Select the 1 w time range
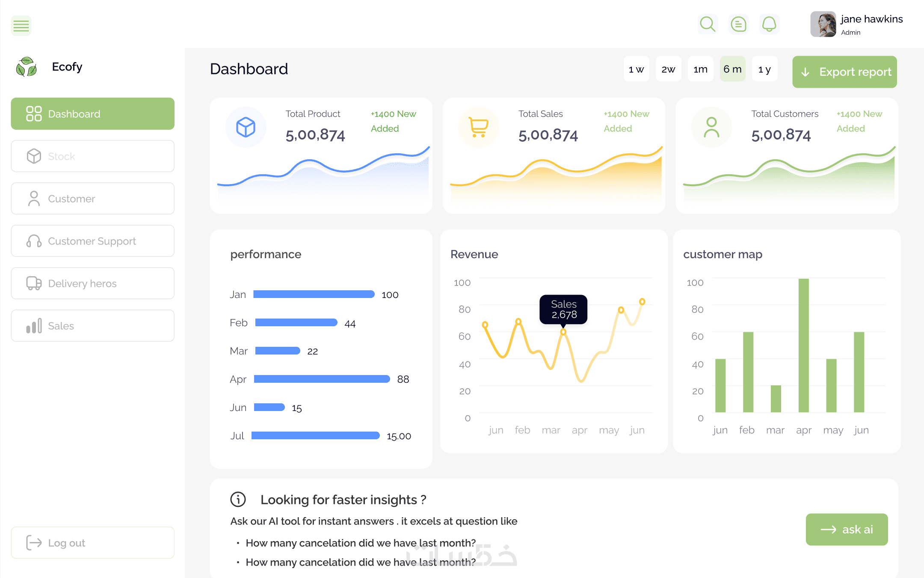Viewport: 924px width, 578px height. click(636, 69)
